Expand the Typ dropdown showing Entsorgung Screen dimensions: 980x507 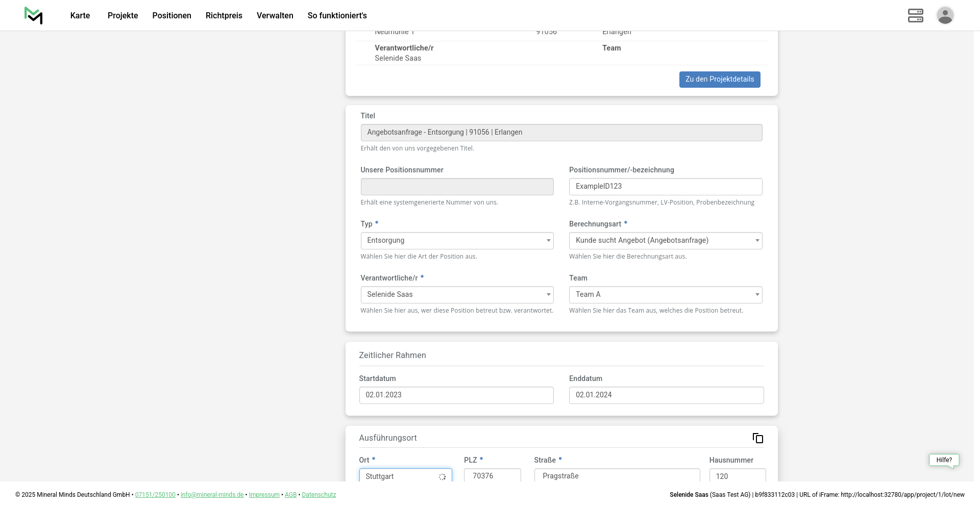coord(456,241)
